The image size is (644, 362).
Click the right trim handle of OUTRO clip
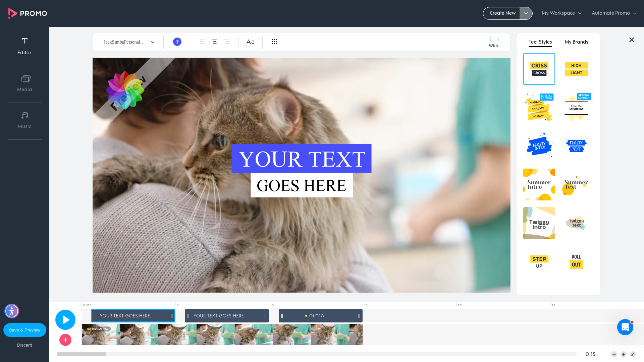coord(359,316)
